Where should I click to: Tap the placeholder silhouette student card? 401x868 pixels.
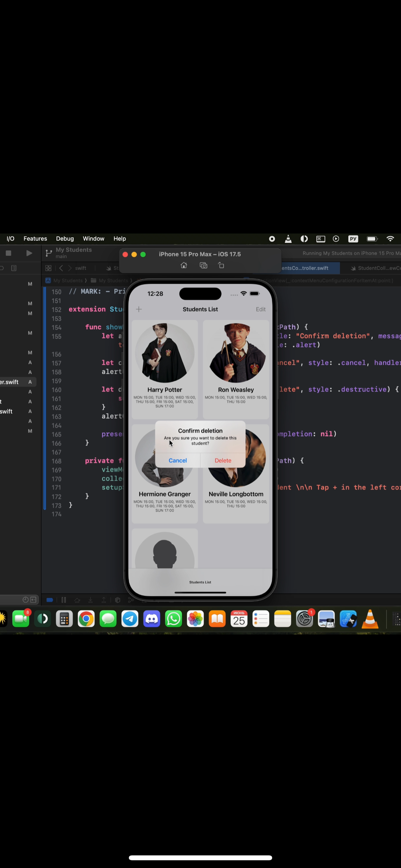165,548
